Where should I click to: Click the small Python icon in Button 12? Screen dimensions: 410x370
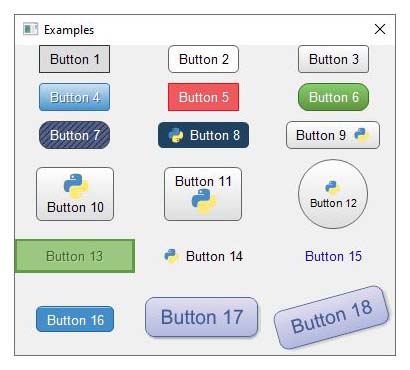[x=332, y=188]
